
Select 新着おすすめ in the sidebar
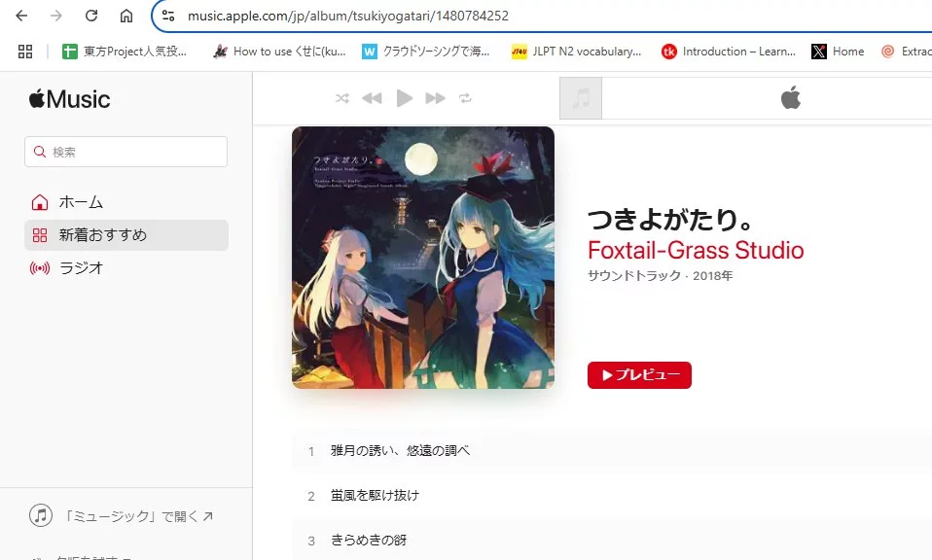coord(126,235)
